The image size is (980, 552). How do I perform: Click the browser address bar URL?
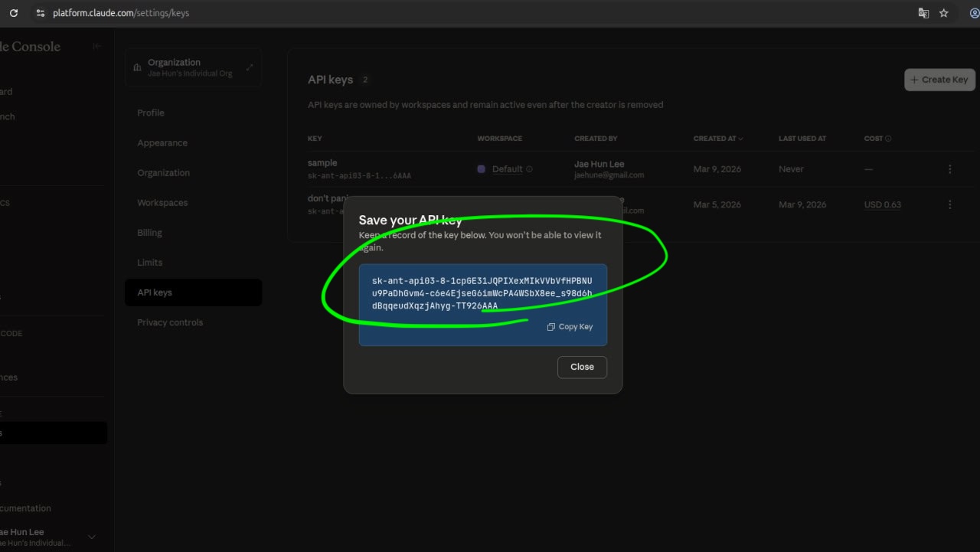click(121, 13)
